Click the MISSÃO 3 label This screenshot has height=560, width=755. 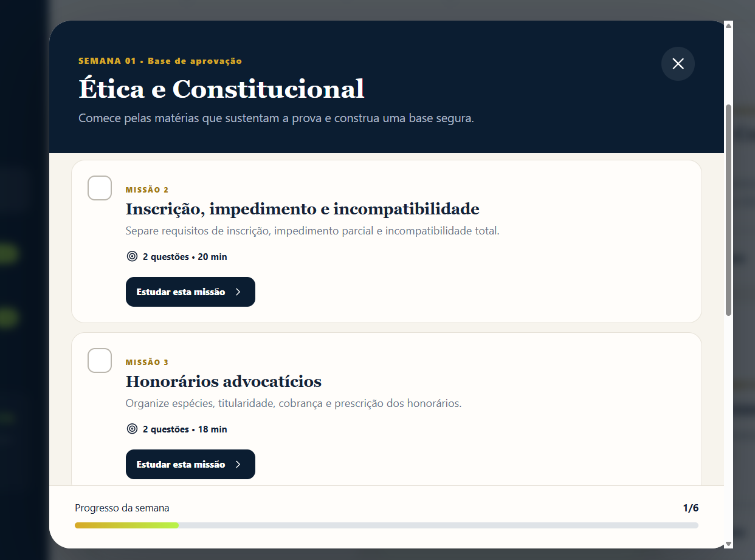[147, 363]
